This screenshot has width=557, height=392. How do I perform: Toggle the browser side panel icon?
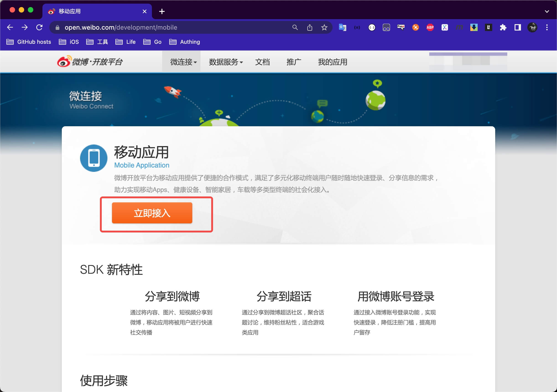pos(518,27)
